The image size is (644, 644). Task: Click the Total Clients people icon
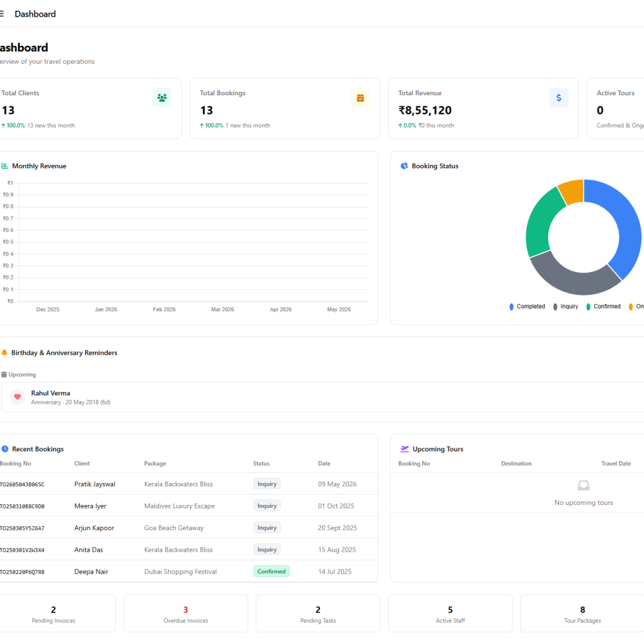tap(162, 98)
